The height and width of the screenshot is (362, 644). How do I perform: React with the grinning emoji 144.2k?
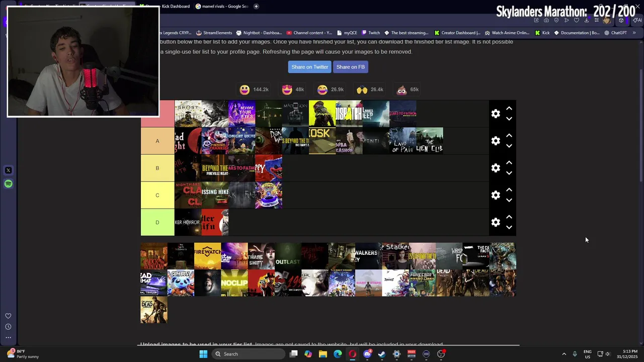pos(254,89)
